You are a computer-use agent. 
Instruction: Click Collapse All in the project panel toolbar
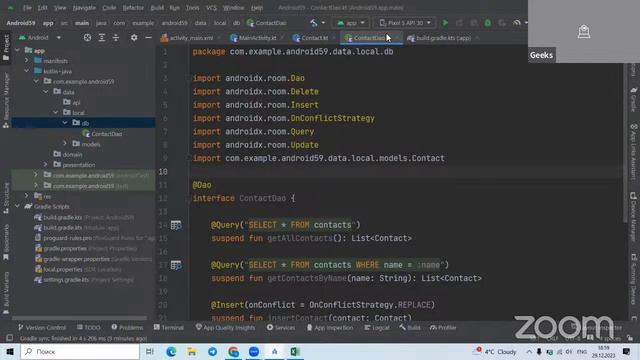[x=116, y=38]
